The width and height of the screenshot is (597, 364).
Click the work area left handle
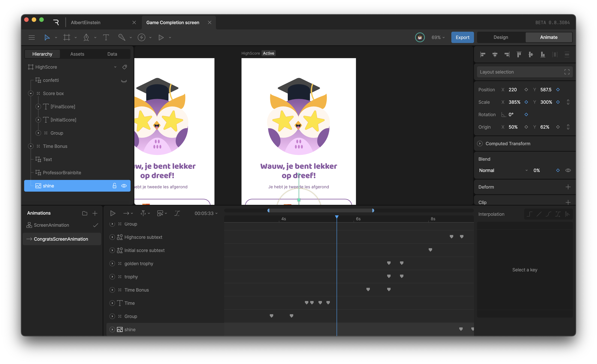coord(268,210)
